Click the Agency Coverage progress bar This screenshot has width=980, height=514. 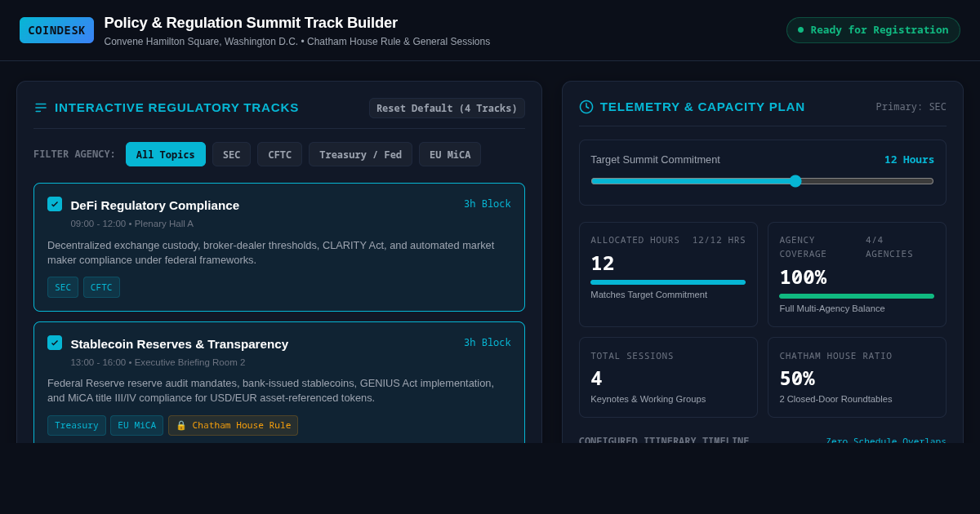tap(857, 296)
